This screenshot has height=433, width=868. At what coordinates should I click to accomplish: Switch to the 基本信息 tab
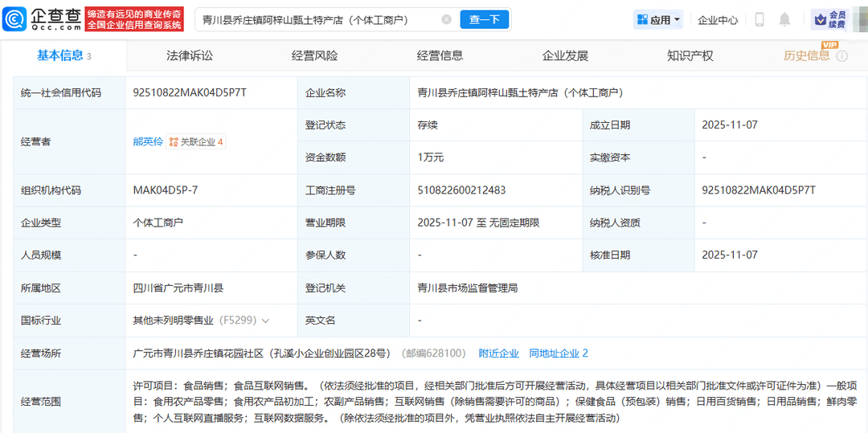pos(63,55)
